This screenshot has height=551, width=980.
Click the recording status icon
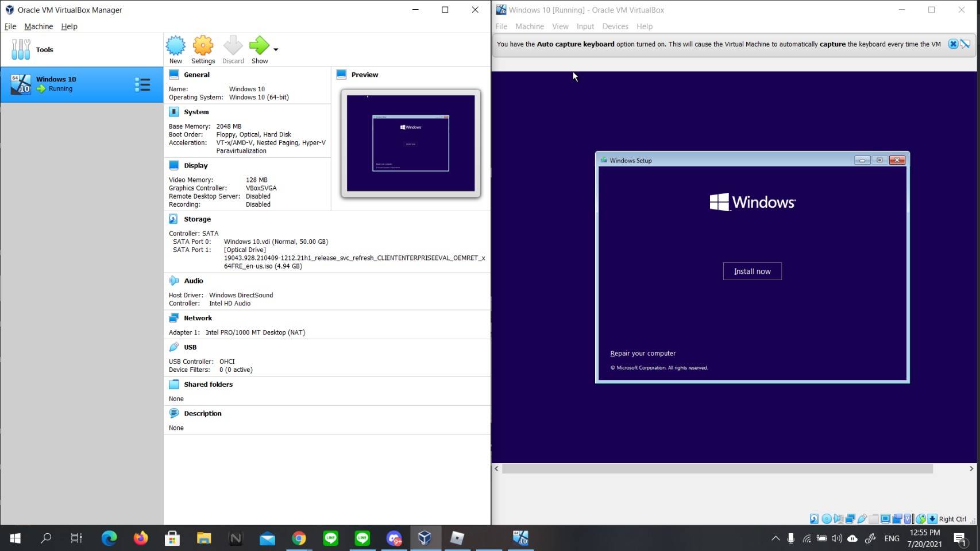tap(897, 519)
